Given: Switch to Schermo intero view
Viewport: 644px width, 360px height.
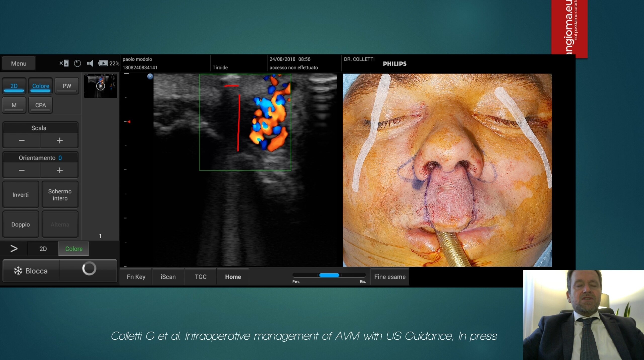Looking at the screenshot, I should (60, 195).
